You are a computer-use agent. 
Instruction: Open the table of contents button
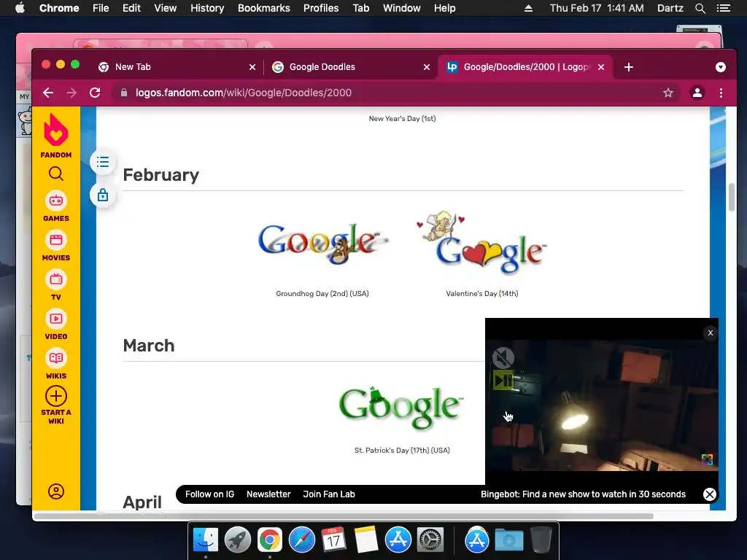102,163
